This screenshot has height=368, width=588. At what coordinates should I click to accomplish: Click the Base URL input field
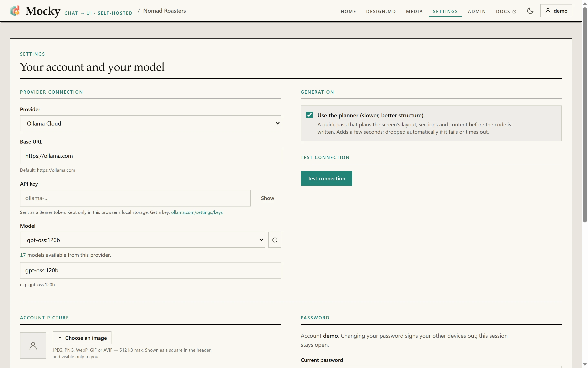151,156
